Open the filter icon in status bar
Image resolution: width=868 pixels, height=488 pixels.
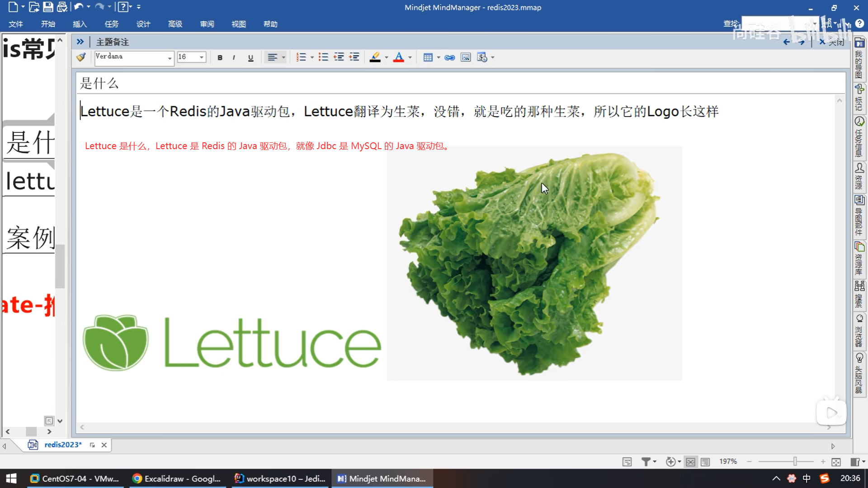coord(646,461)
